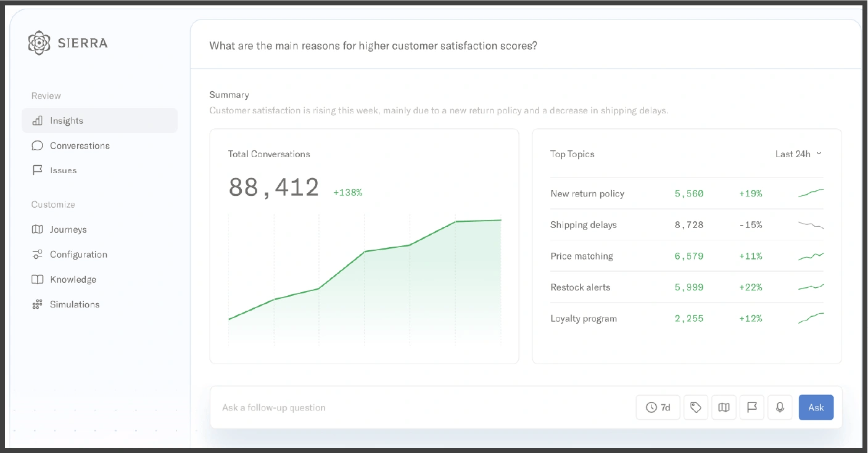
Task: Open the 7d time range selector
Action: click(658, 407)
